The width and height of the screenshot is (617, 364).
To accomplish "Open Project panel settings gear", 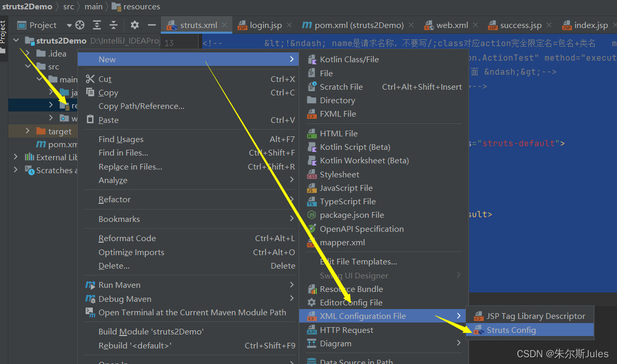I will 135,25.
